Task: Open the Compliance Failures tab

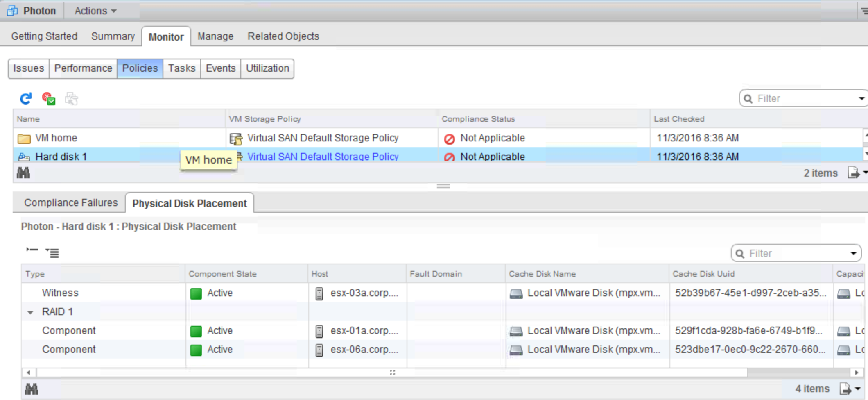Action: (x=71, y=202)
